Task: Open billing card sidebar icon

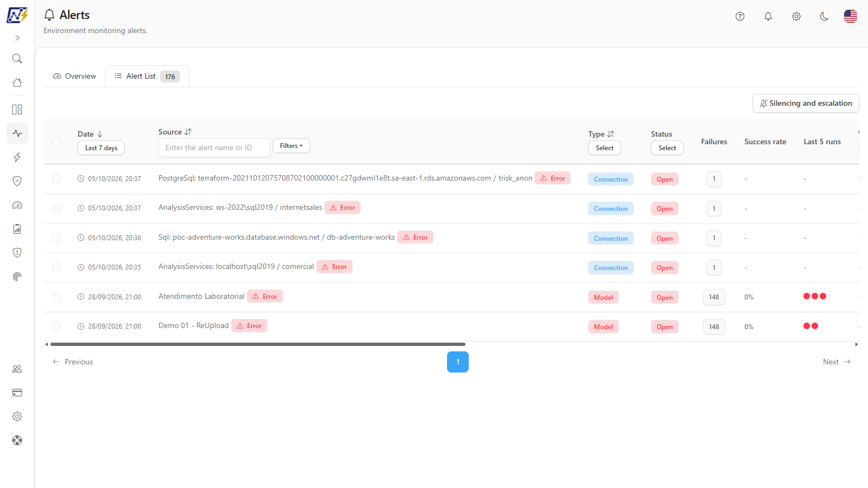Action: click(17, 393)
